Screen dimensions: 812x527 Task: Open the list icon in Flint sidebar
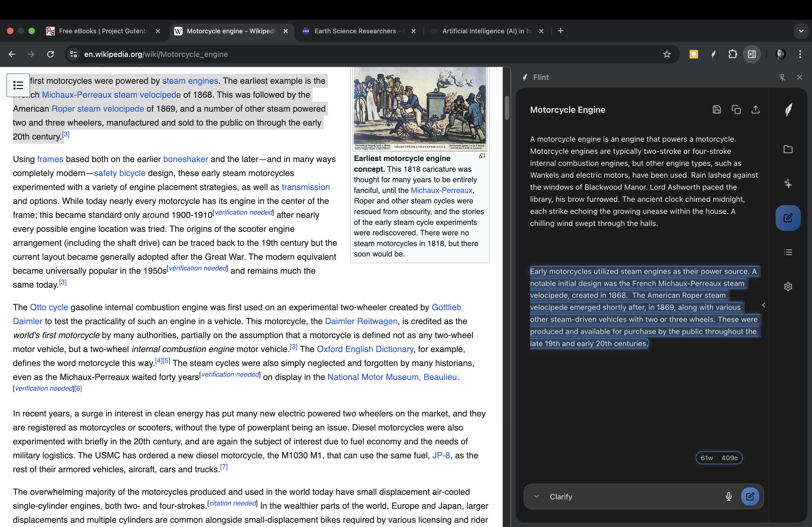[x=788, y=252]
